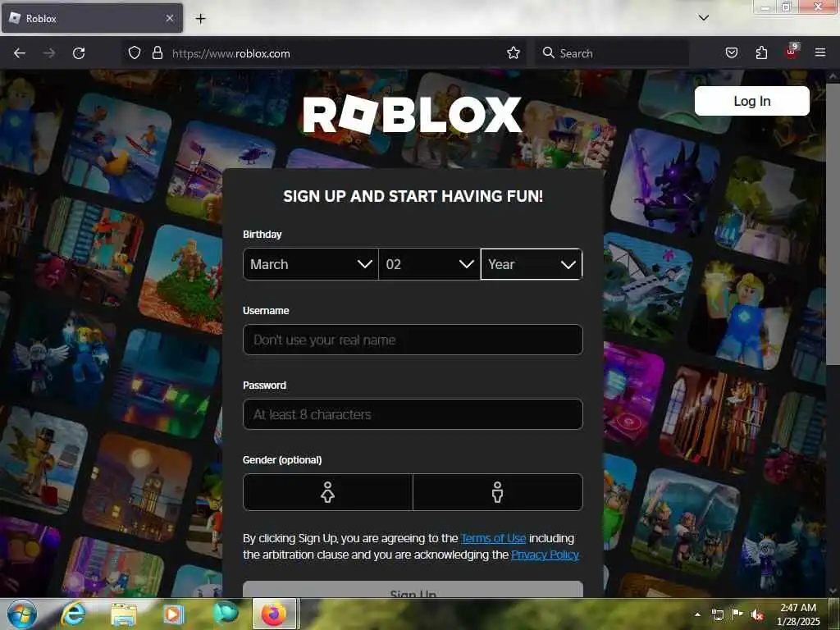Open the Action Center flag icon
The width and height of the screenshot is (840, 630).
click(737, 614)
